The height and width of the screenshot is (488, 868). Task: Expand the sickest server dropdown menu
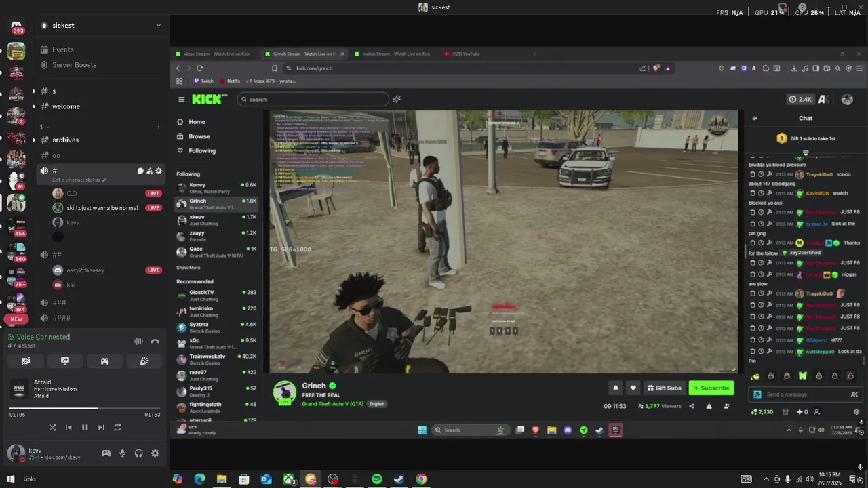click(158, 26)
